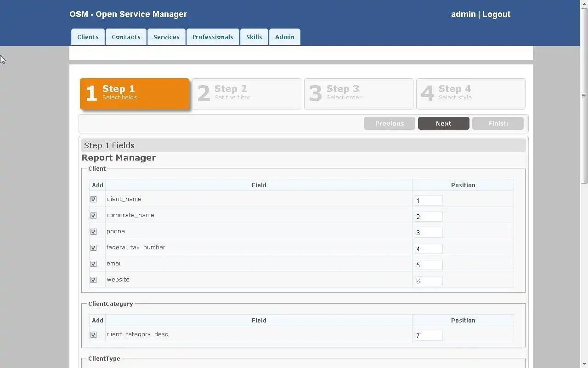Click the ClientCategory group legend
The height and width of the screenshot is (368, 588).
pos(111,304)
